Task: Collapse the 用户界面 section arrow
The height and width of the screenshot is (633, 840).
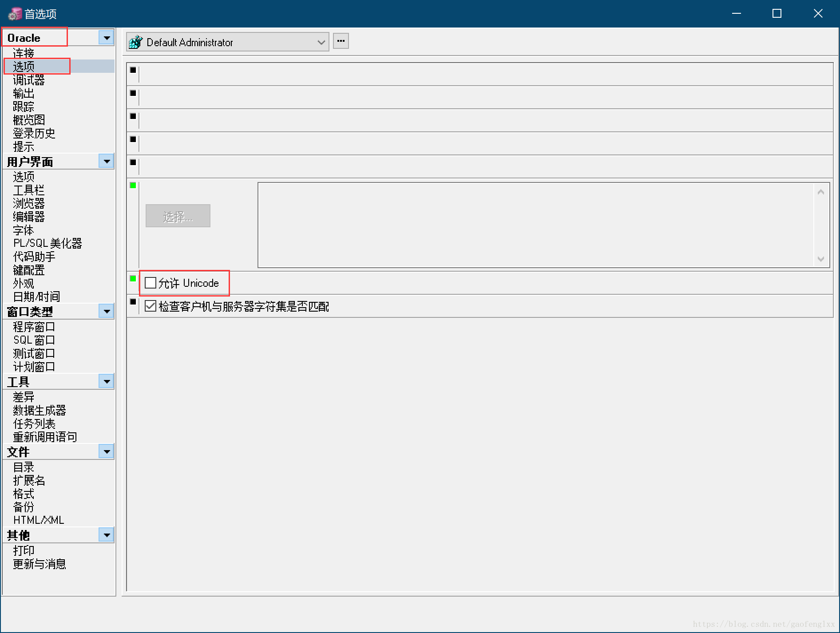Action: tap(107, 161)
